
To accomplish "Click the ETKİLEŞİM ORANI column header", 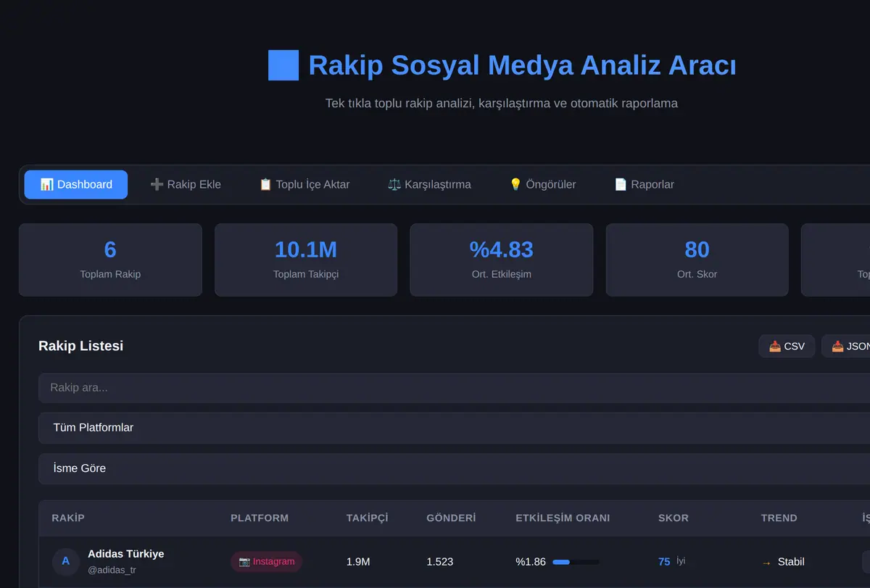I will pyautogui.click(x=563, y=518).
